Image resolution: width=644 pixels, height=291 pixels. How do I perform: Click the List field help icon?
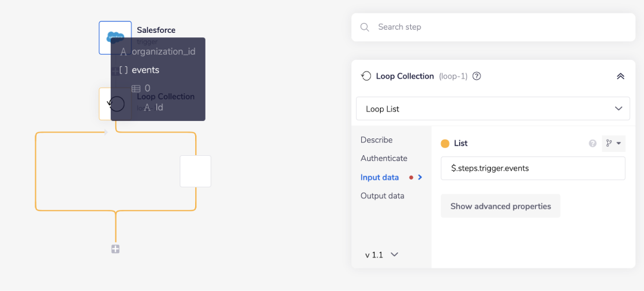[x=592, y=144]
